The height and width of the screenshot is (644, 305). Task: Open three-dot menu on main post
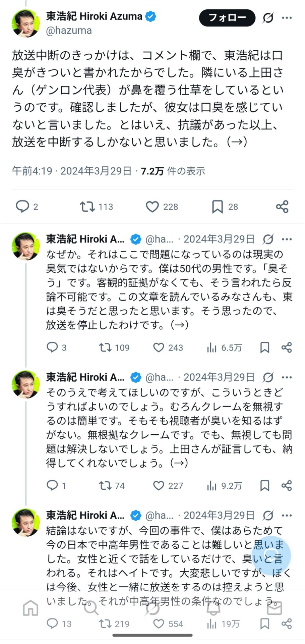[287, 18]
